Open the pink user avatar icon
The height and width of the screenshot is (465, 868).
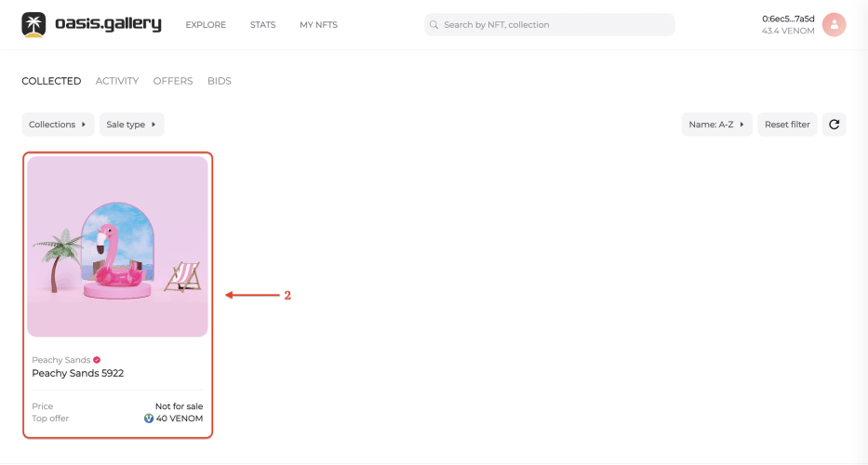click(x=834, y=25)
